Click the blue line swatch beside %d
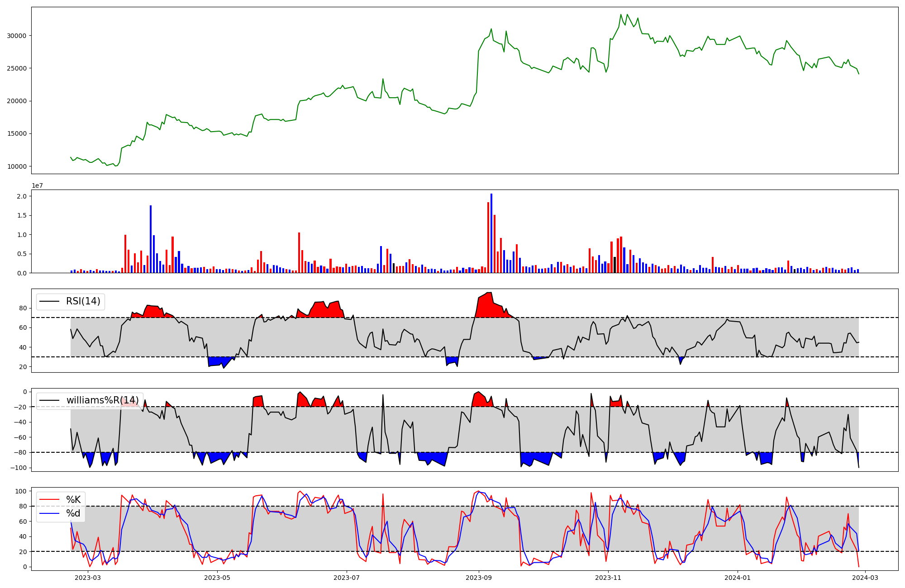Screen dimensions: 905x588 (x=49, y=513)
